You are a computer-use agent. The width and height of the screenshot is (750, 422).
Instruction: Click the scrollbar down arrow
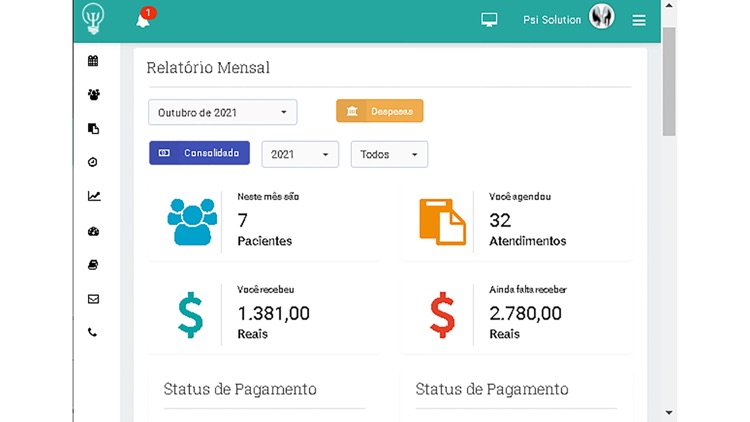click(669, 412)
